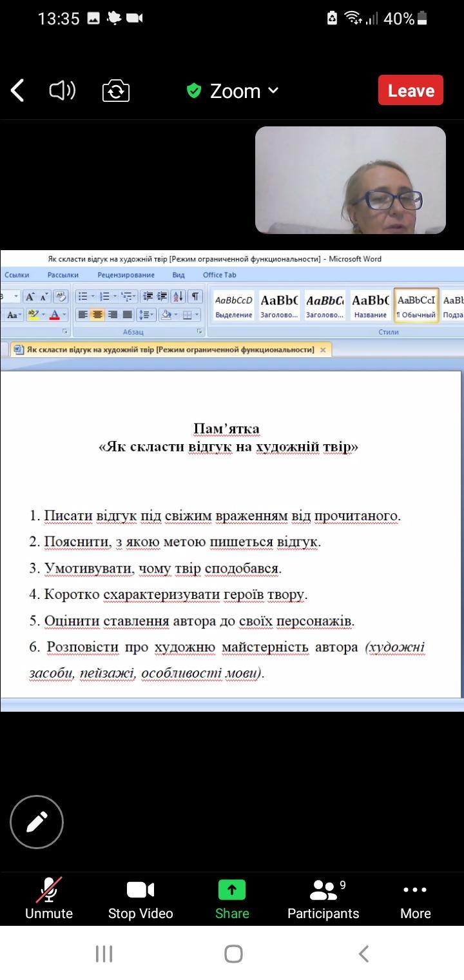
Task: Open the Change Case (Aa) dropdown
Action: [x=14, y=315]
